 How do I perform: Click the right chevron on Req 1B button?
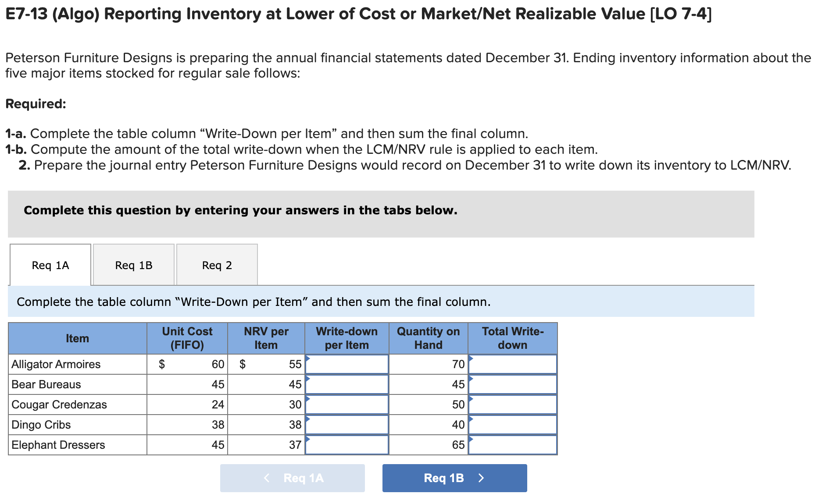[481, 478]
